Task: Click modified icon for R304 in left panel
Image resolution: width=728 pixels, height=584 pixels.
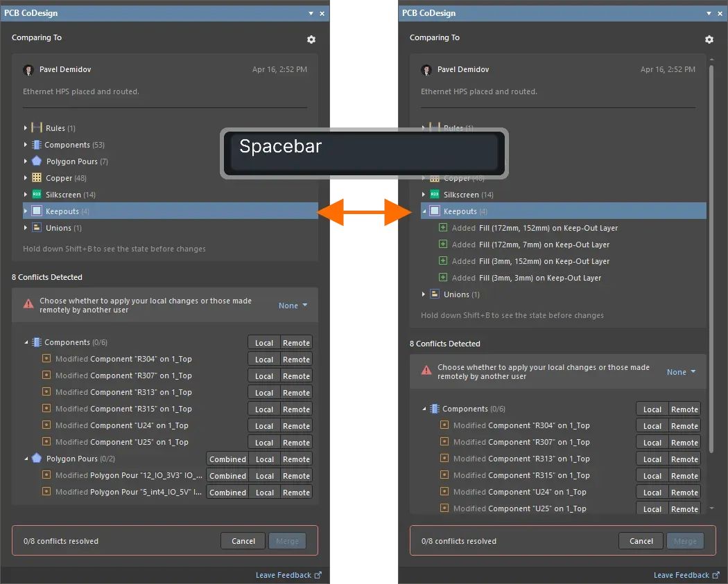Action: click(x=46, y=358)
